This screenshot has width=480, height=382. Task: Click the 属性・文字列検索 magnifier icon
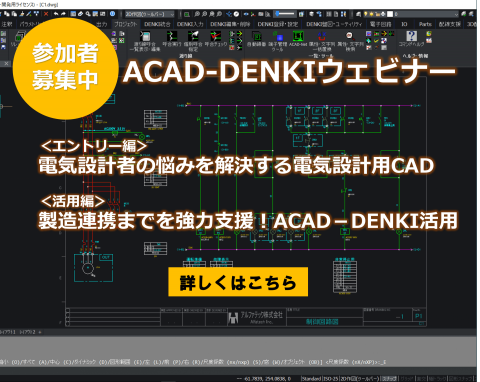click(349, 36)
